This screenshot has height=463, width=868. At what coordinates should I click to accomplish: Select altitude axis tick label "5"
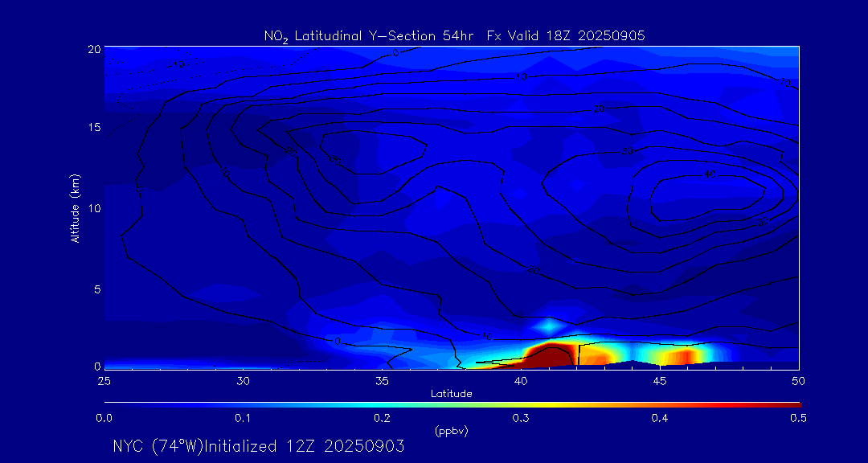(x=97, y=289)
